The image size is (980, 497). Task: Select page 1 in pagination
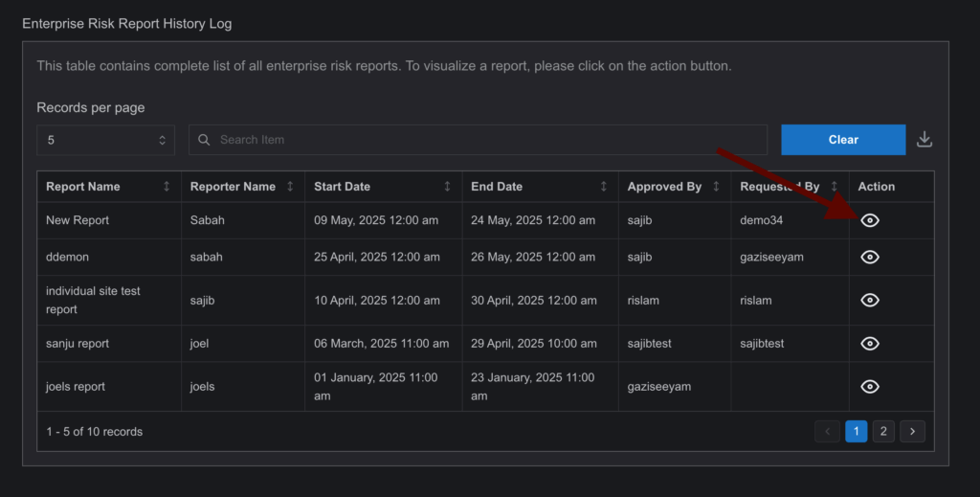pyautogui.click(x=857, y=431)
